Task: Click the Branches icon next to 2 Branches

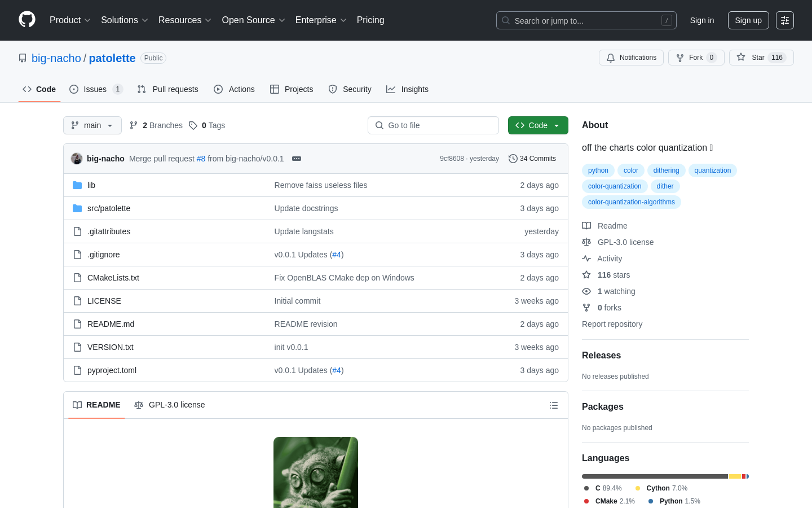Action: coord(134,125)
